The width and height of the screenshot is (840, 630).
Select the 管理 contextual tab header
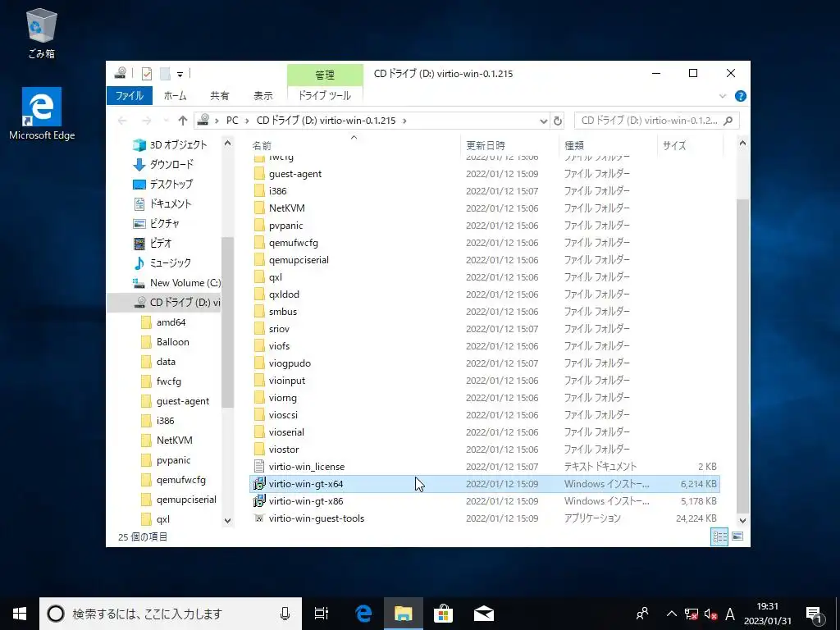click(325, 75)
